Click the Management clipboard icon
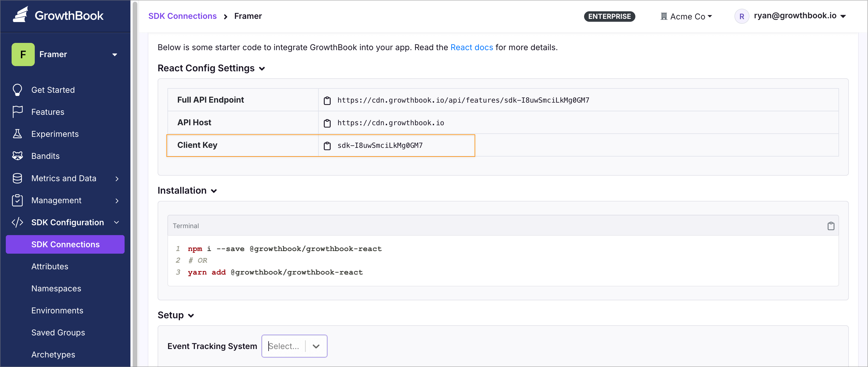 point(17,200)
